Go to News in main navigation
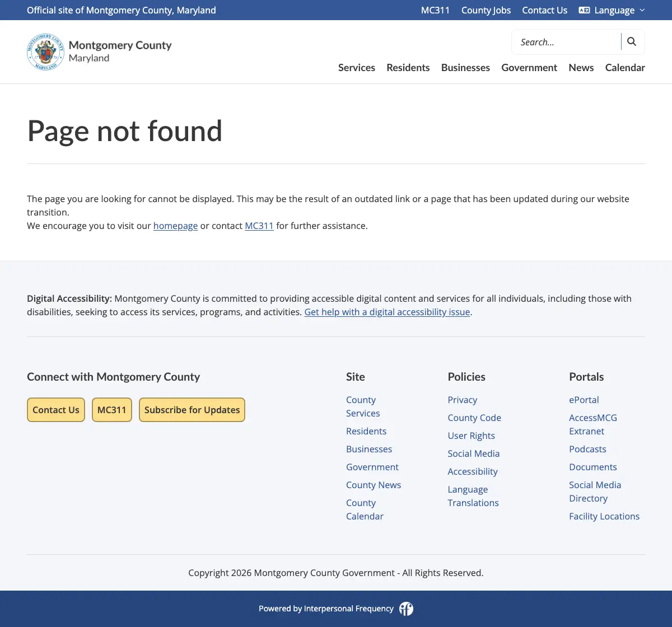Screen dimensions: 672x627 581,68
